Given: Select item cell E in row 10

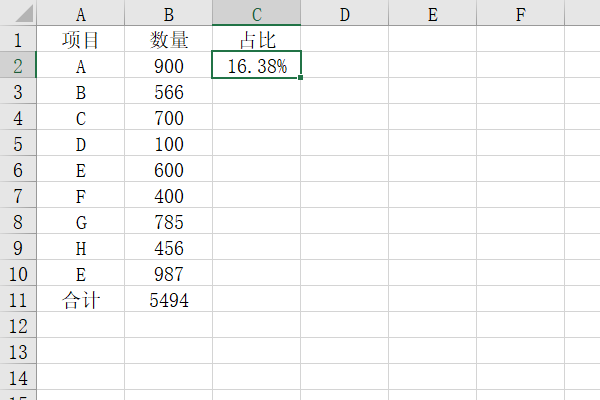Looking at the screenshot, I should click(80, 273).
